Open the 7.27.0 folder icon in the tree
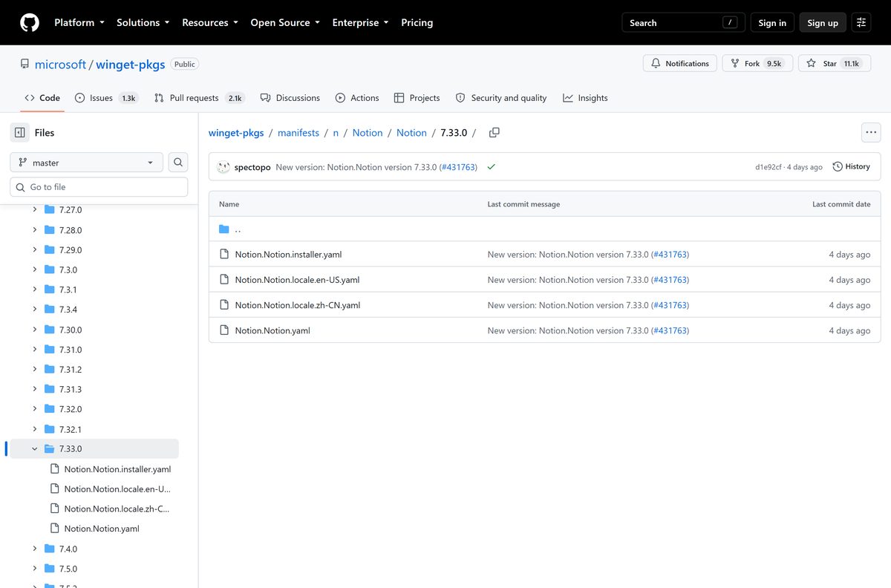The width and height of the screenshot is (891, 588). tap(50, 210)
